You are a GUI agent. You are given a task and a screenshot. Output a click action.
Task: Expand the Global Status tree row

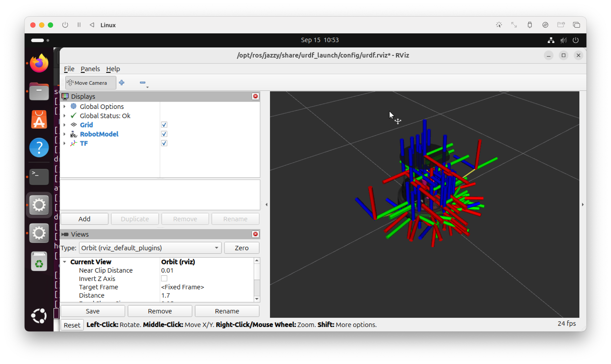coord(64,115)
